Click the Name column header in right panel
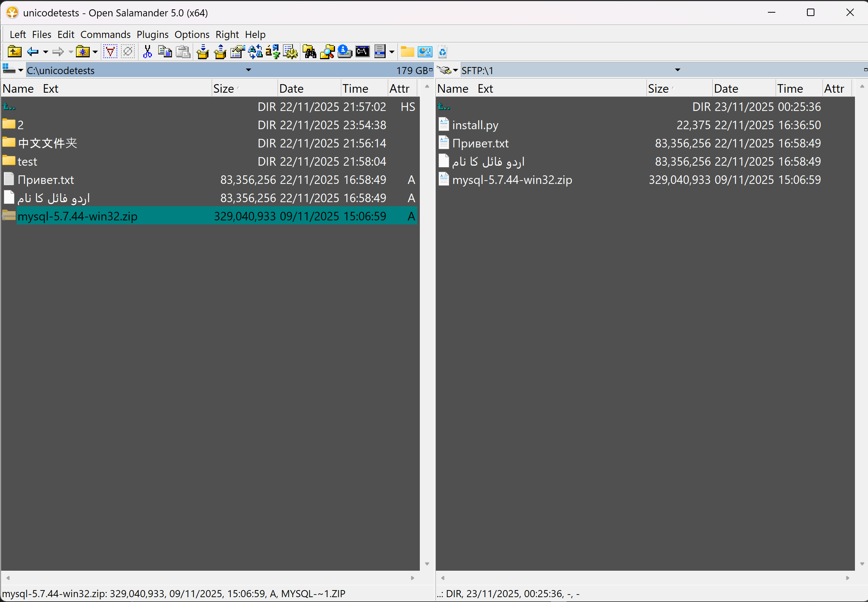 click(x=452, y=88)
